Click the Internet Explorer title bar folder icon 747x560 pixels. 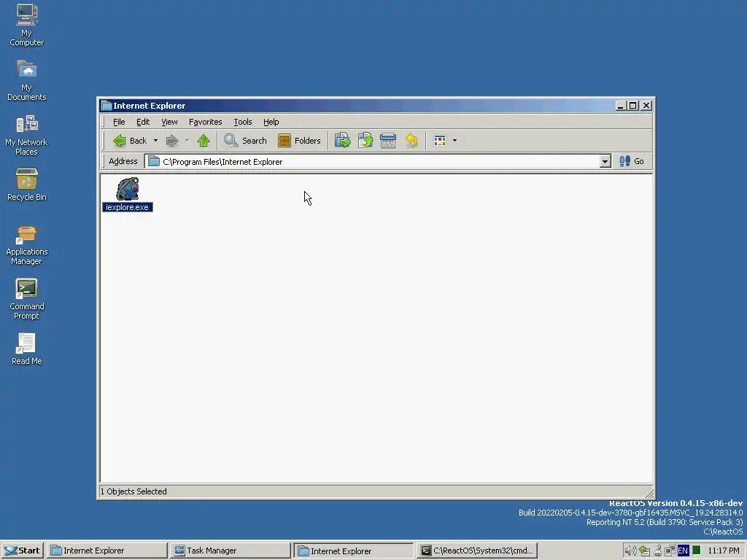(x=107, y=105)
